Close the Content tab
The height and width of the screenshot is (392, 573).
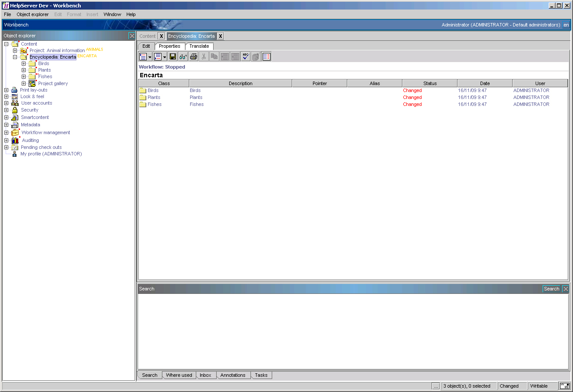tap(161, 36)
